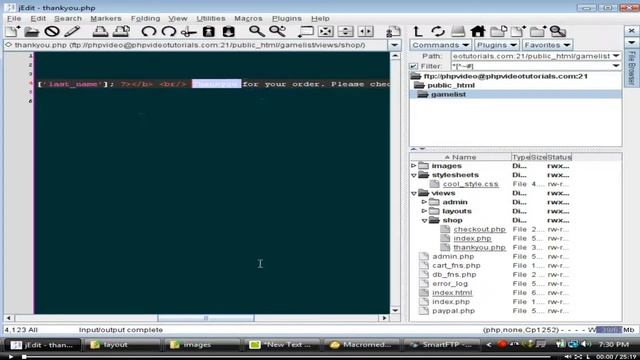Open the Markers menu

106,18
